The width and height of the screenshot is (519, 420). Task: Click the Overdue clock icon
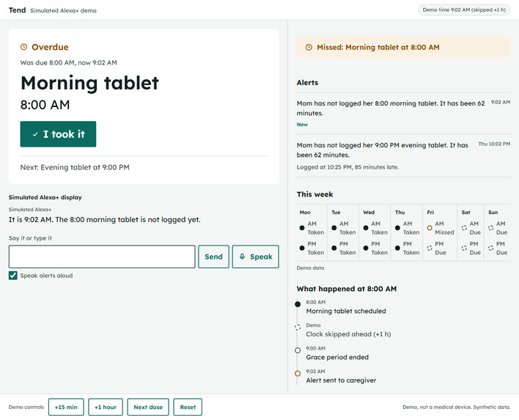[24, 47]
